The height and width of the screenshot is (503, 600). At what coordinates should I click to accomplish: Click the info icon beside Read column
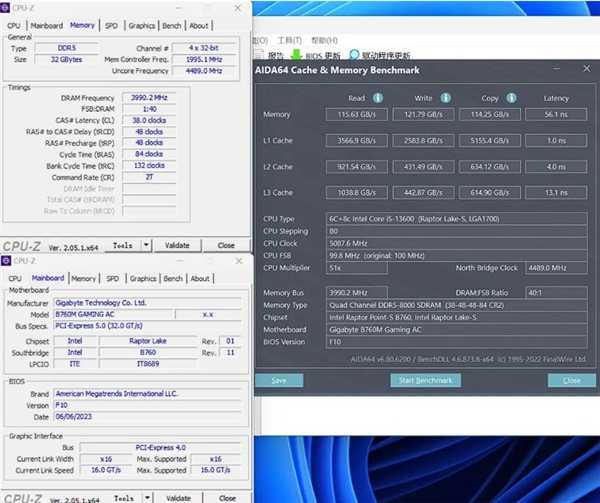(x=378, y=98)
